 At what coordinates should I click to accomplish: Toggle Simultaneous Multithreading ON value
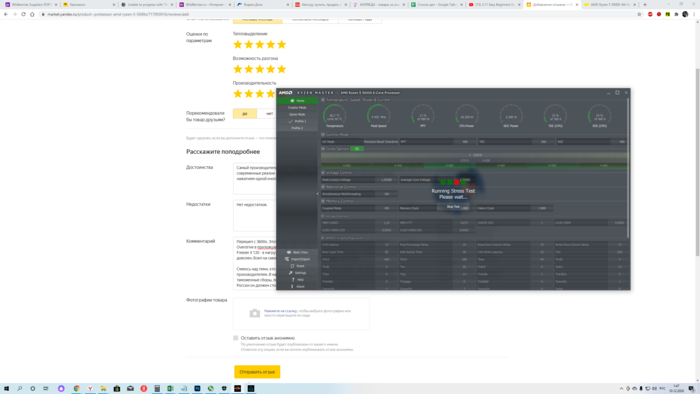[x=387, y=194]
